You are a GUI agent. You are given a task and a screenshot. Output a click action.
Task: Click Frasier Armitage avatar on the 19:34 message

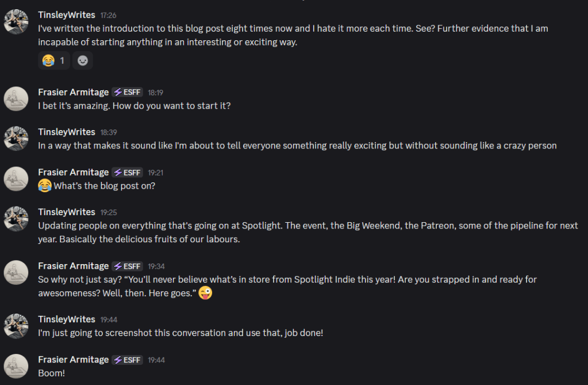point(16,272)
